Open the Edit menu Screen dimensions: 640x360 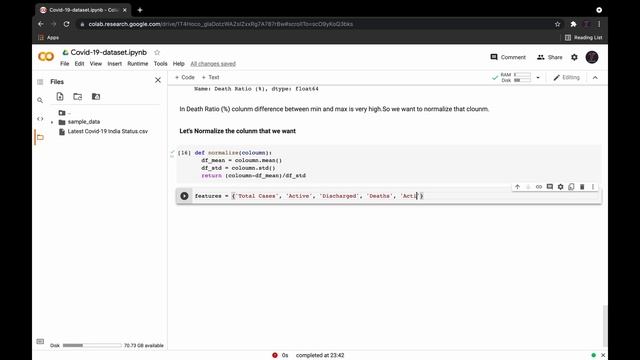pyautogui.click(x=79, y=64)
